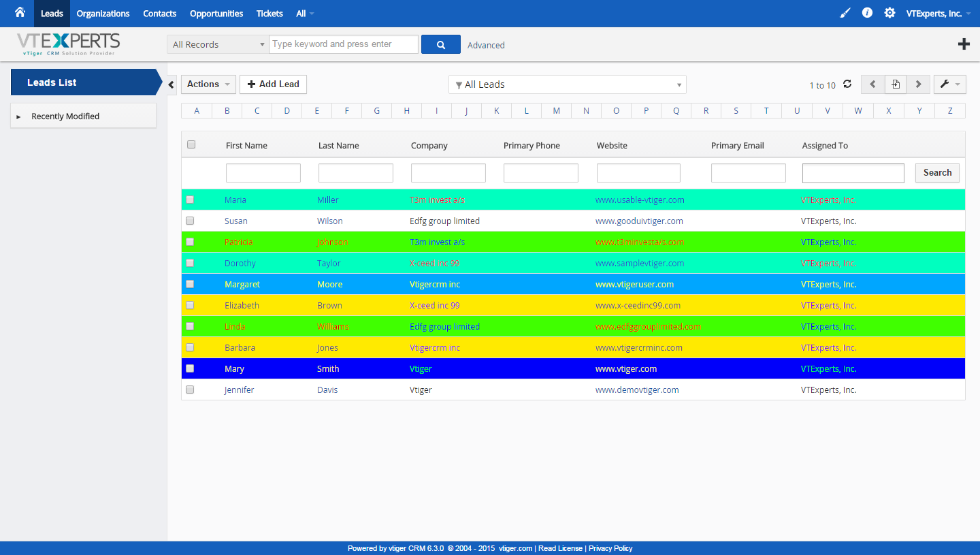Viewport: 980px width, 555px height.
Task: Click first name Elizabeth
Action: (x=242, y=305)
